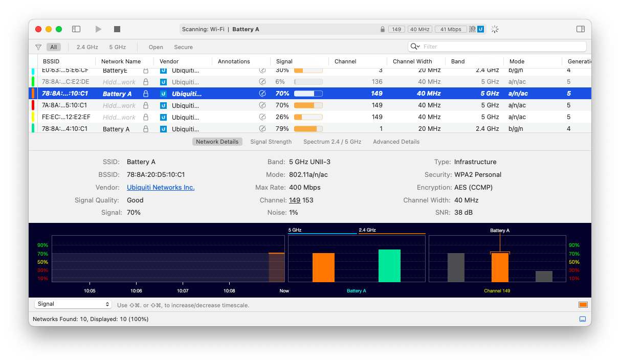Switch to Network Details tab

click(x=217, y=142)
